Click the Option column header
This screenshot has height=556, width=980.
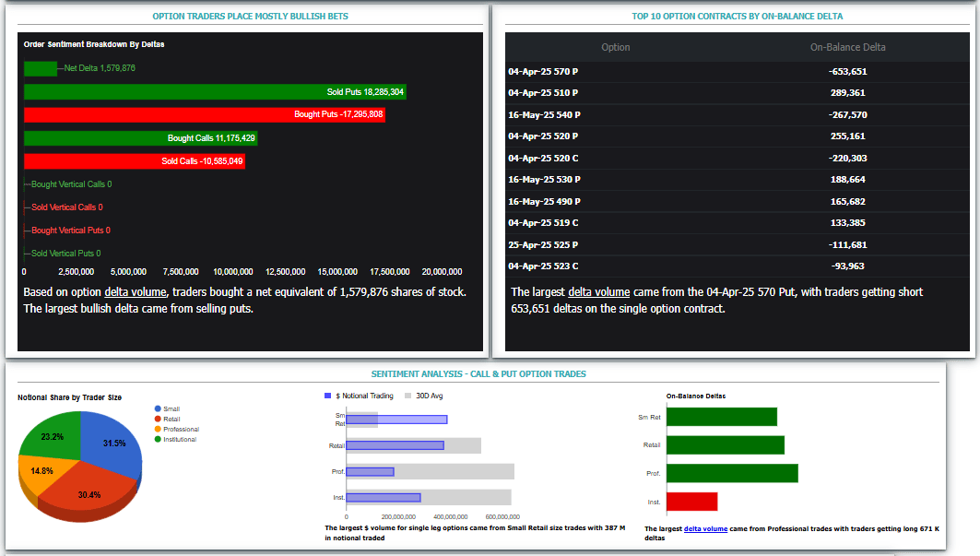615,47
